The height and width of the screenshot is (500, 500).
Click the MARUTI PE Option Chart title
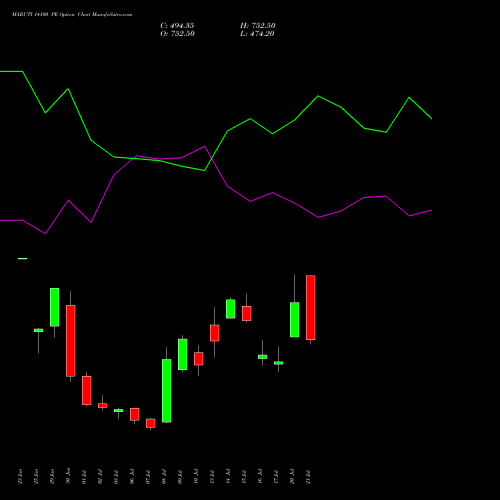(x=72, y=15)
